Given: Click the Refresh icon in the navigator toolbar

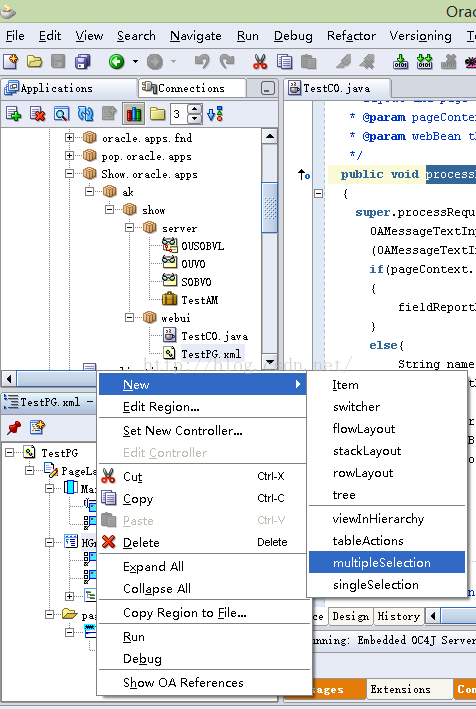Looking at the screenshot, I should tap(85, 114).
